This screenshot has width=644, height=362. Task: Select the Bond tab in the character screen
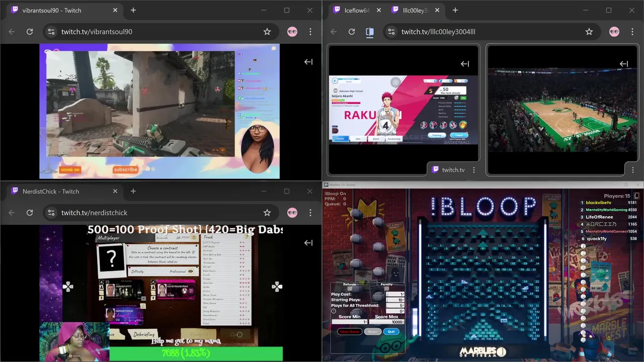376,139
